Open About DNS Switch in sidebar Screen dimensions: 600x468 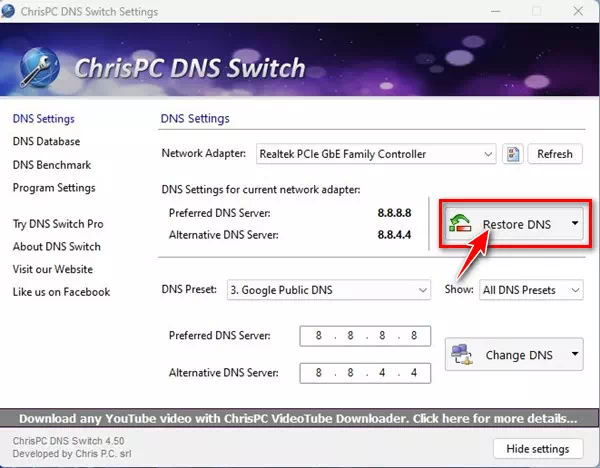point(57,246)
